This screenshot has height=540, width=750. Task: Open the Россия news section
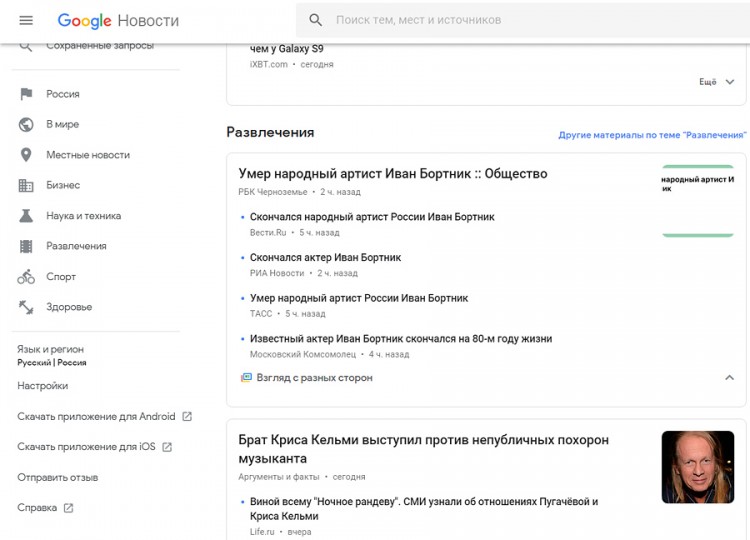[63, 94]
